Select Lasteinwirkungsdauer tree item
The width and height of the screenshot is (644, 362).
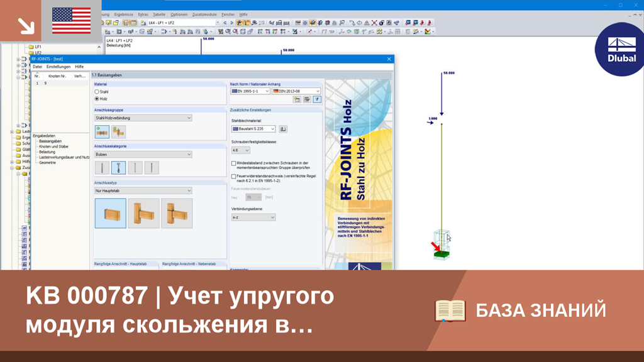click(64, 157)
